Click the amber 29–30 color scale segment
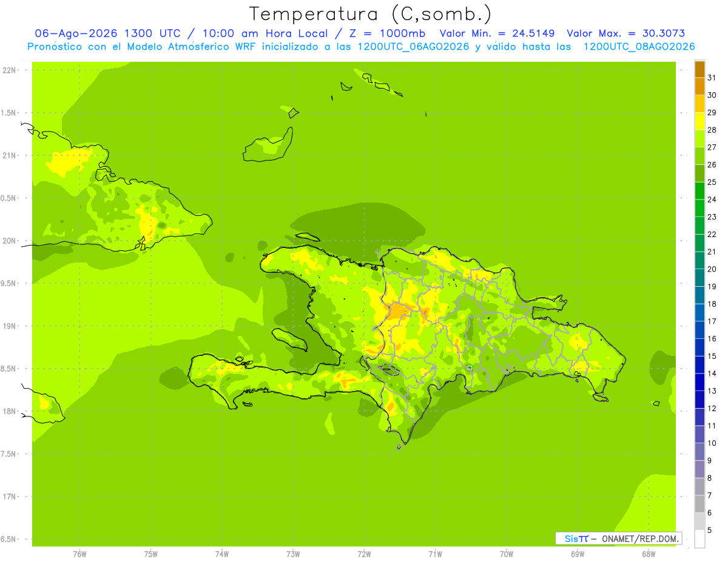 pos(699,104)
